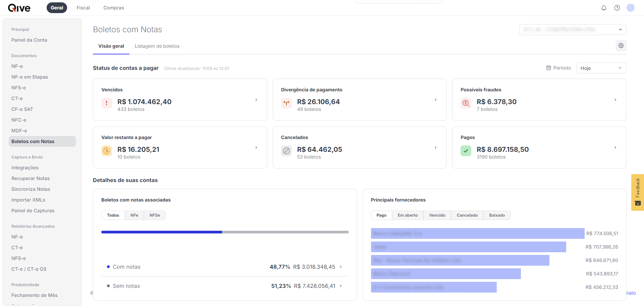Open Valor restante a pagar arrow
644x308 pixels.
pos(256,147)
